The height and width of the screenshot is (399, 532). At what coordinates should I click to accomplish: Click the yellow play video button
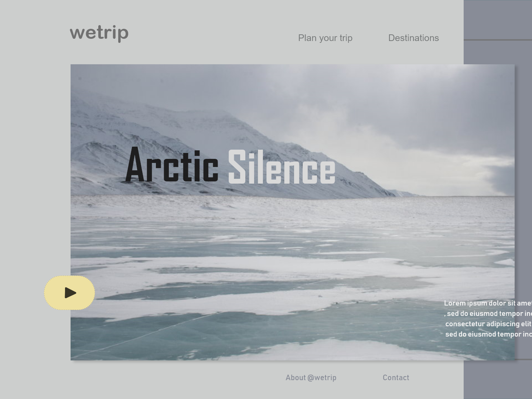(x=69, y=293)
